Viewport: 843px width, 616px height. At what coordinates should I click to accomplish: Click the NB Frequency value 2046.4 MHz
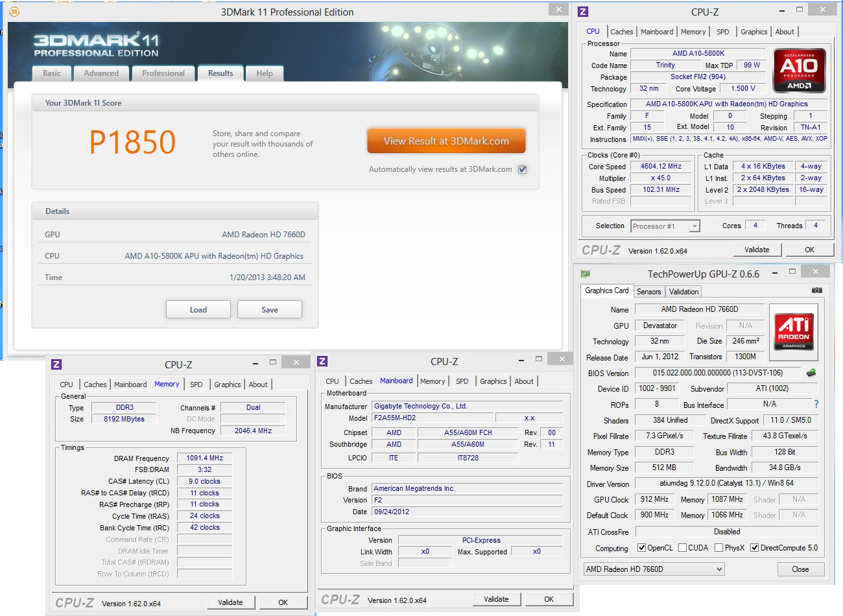tap(253, 431)
